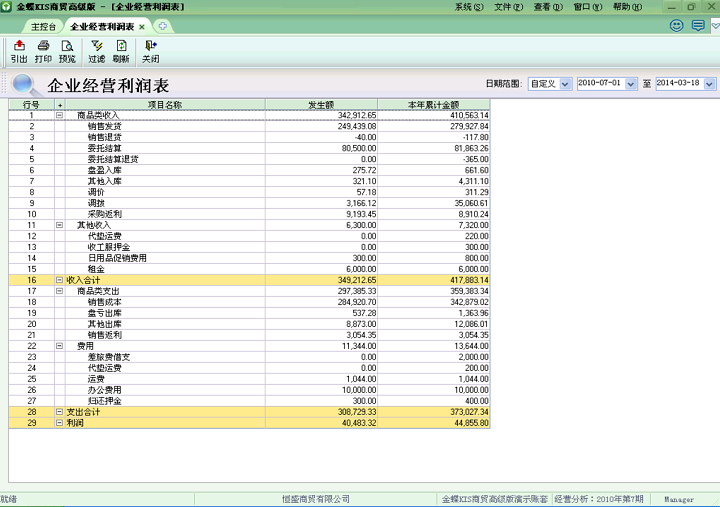
Task: Collapse the 商品类支出 row group
Action: (x=60, y=291)
